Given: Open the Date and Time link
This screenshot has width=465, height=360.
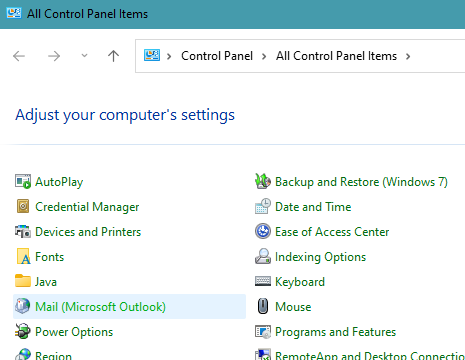Looking at the screenshot, I should (313, 207).
